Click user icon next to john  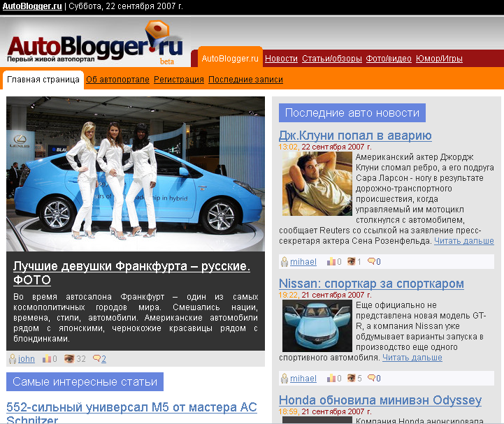(13, 359)
